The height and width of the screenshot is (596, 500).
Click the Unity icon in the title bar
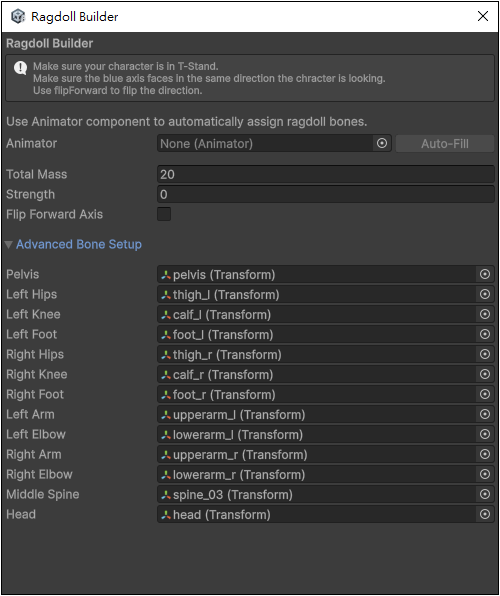point(18,16)
